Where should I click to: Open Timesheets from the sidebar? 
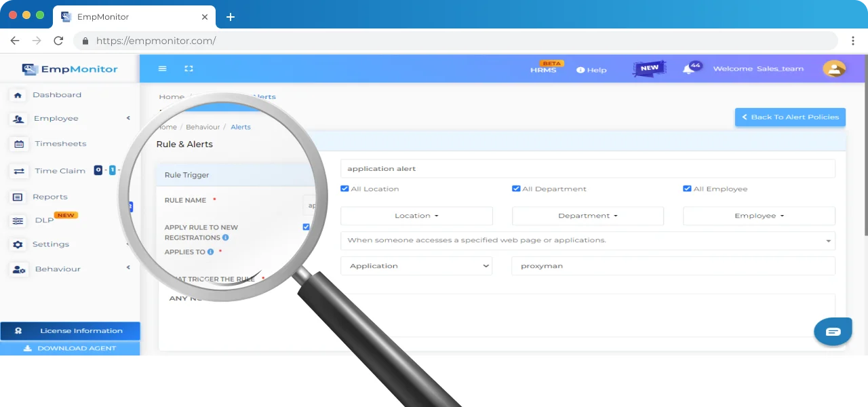[x=60, y=144]
